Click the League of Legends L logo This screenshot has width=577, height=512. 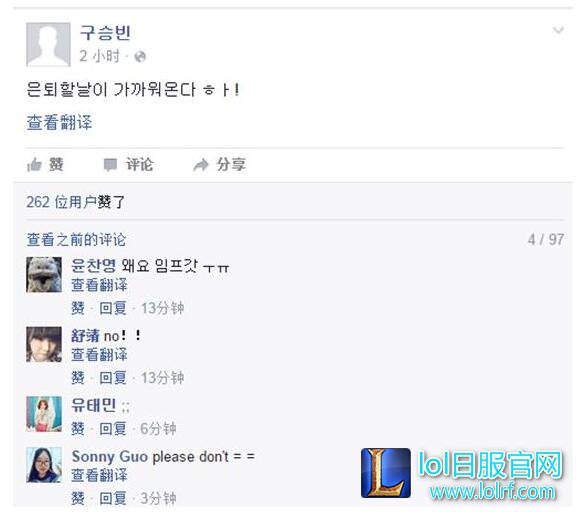click(x=386, y=473)
